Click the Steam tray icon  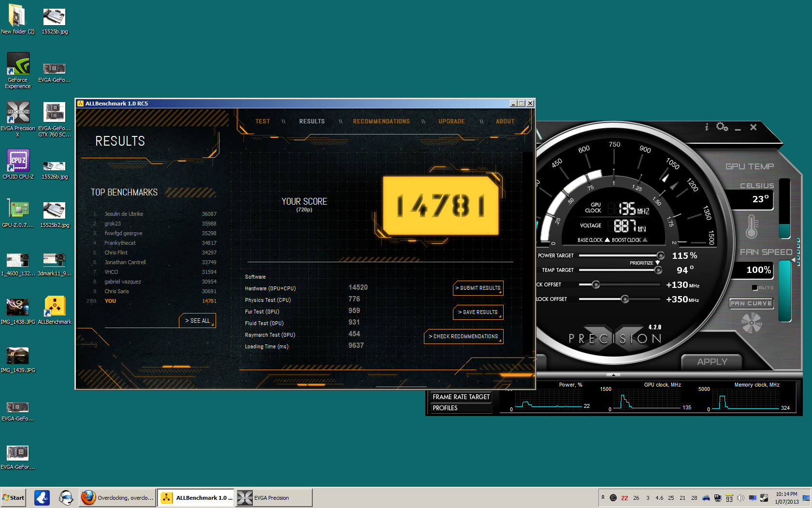764,497
